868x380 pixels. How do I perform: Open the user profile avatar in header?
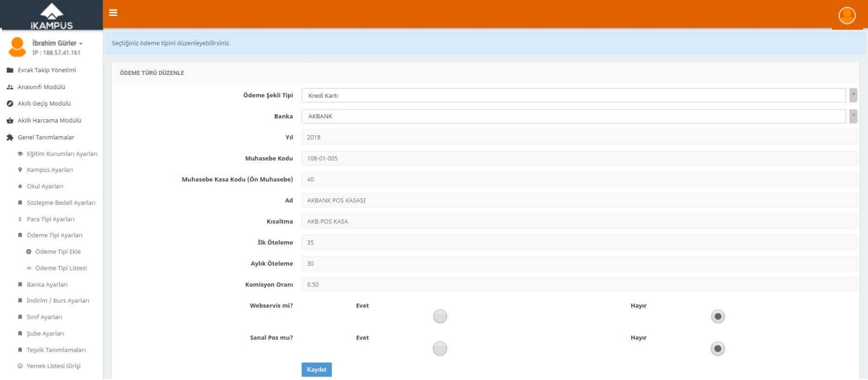[x=847, y=16]
